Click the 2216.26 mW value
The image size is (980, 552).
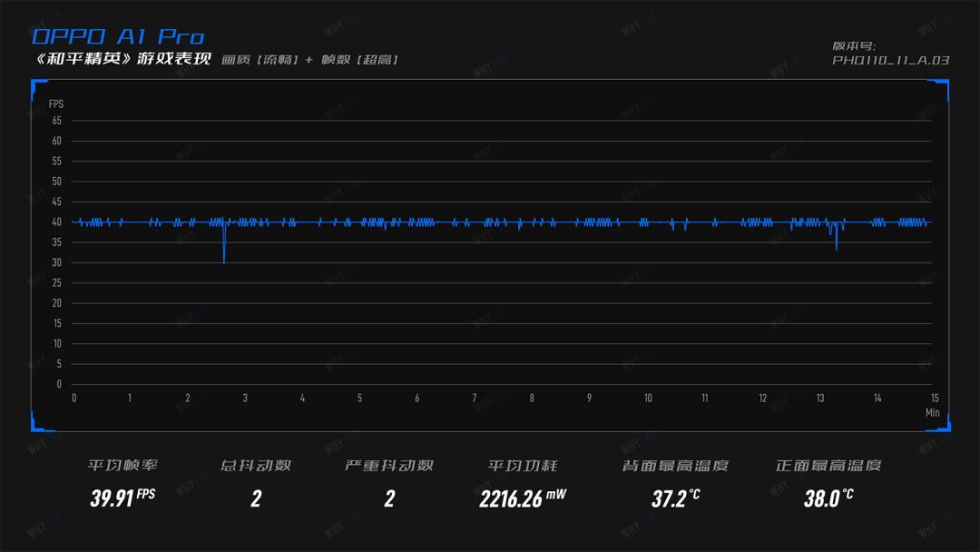523,498
